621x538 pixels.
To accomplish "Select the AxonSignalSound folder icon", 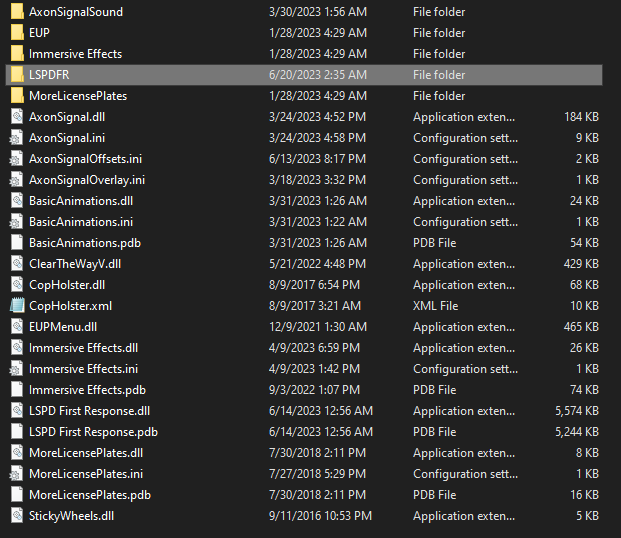I will pos(17,12).
